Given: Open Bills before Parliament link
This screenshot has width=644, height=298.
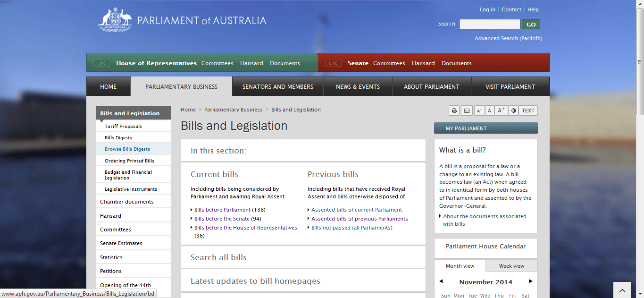Looking at the screenshot, I should coord(223,210).
